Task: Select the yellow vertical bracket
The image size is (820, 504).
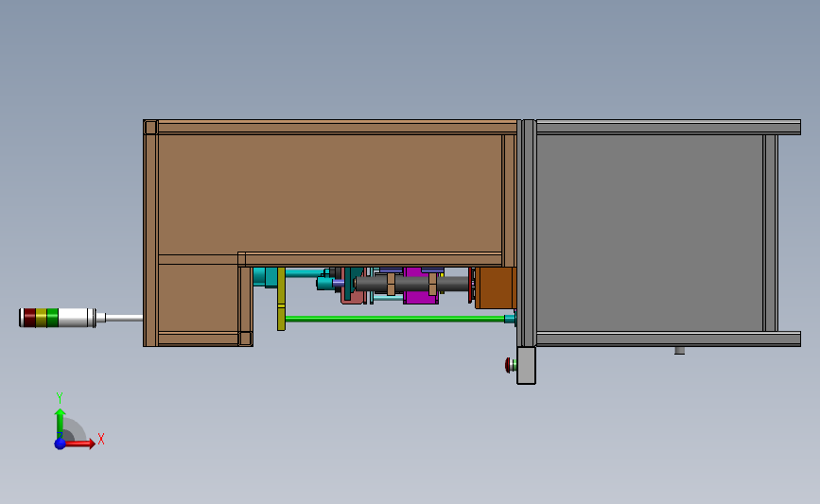Action: 281,299
